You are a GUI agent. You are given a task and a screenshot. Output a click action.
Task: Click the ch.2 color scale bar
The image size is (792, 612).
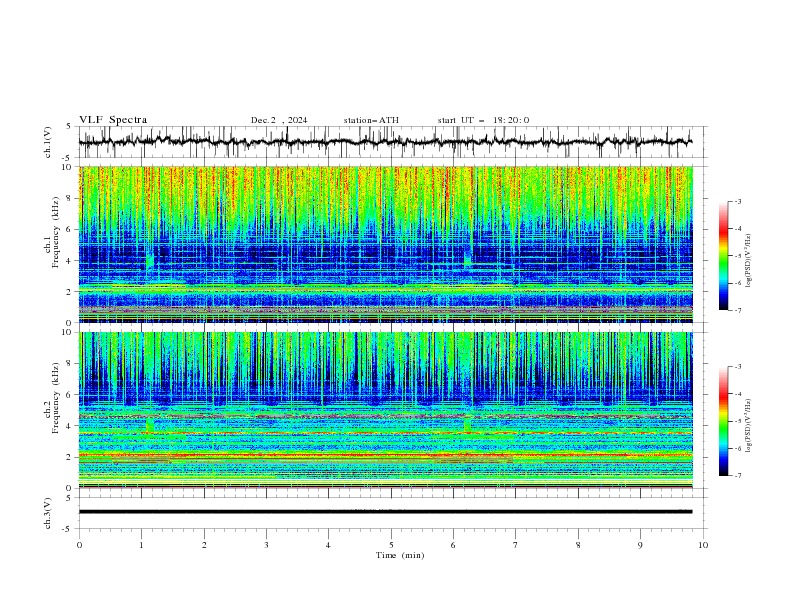point(724,421)
